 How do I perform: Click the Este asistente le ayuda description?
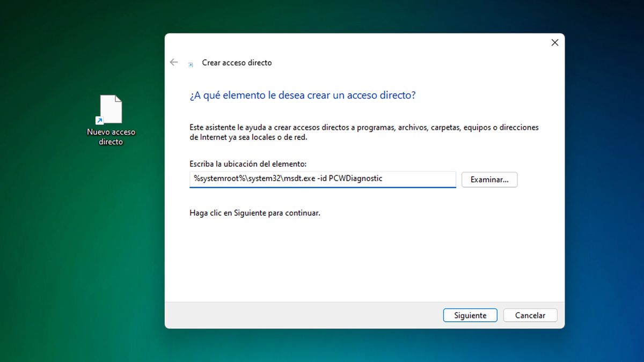coord(364,132)
